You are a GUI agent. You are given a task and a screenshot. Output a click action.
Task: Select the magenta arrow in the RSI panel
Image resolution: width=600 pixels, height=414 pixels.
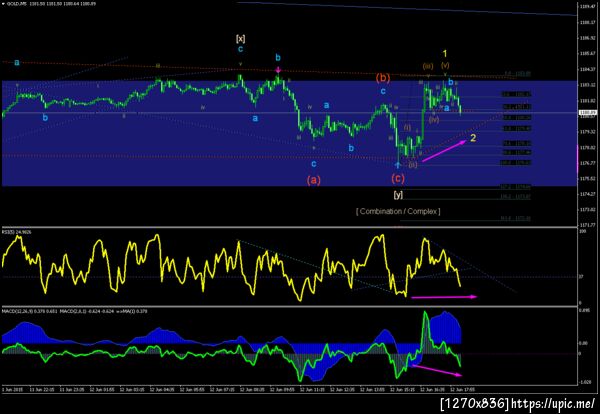click(x=444, y=297)
